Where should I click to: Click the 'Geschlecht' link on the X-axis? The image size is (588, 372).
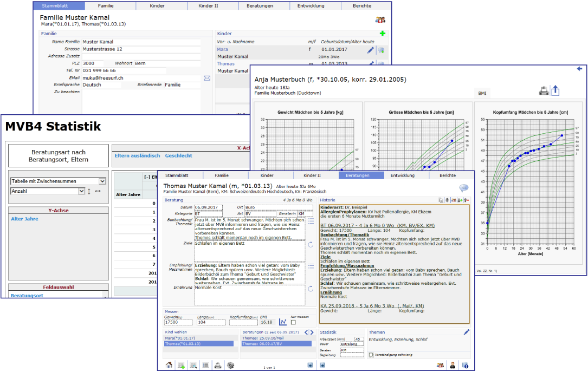click(178, 155)
